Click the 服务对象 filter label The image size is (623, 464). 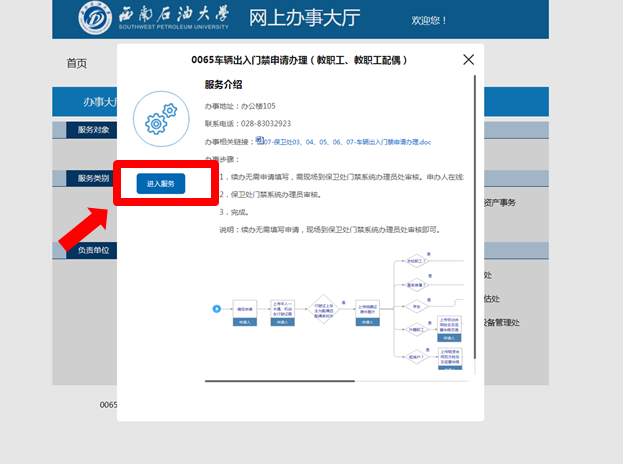pos(93,130)
